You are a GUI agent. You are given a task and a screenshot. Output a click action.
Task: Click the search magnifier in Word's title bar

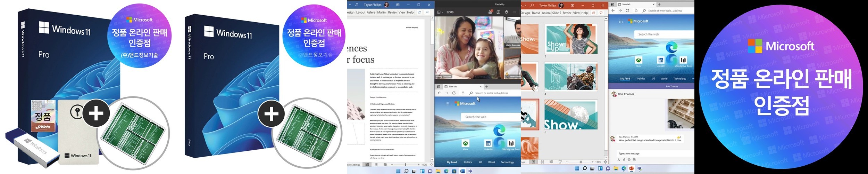357,5
